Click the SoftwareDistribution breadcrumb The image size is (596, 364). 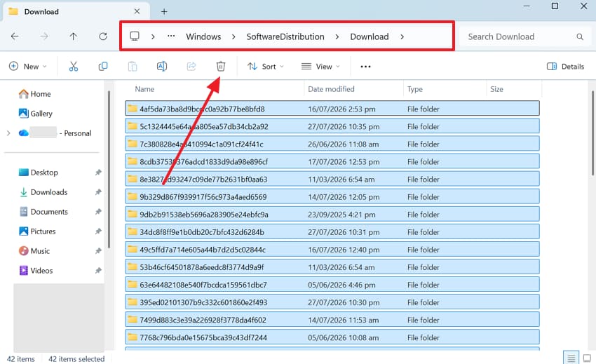click(x=285, y=36)
